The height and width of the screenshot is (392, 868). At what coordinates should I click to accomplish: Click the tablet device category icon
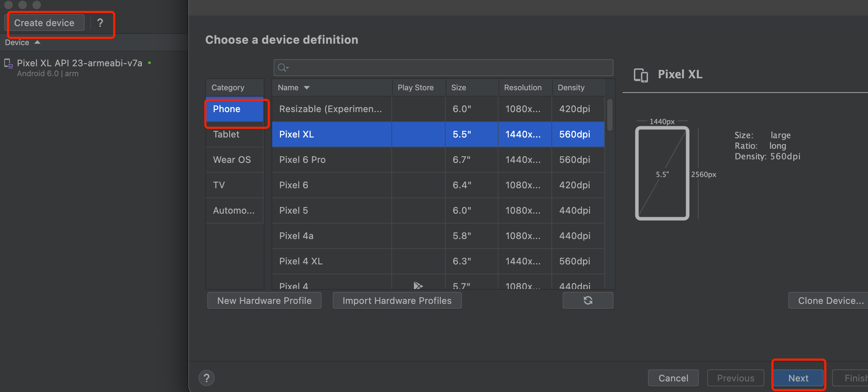tap(226, 135)
